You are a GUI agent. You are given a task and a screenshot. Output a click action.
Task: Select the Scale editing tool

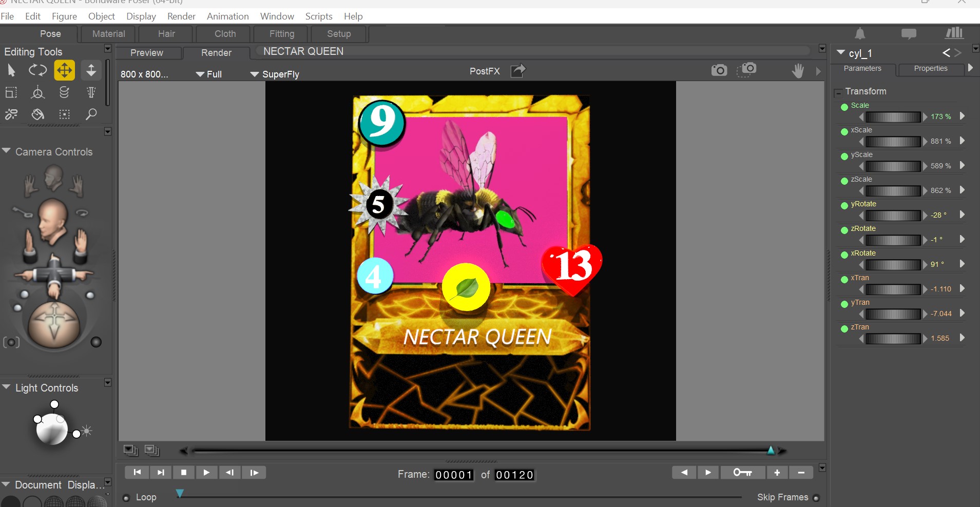(11, 92)
